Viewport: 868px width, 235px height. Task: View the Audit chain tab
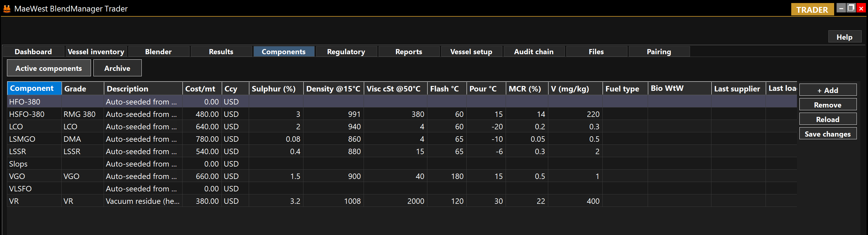pos(534,52)
